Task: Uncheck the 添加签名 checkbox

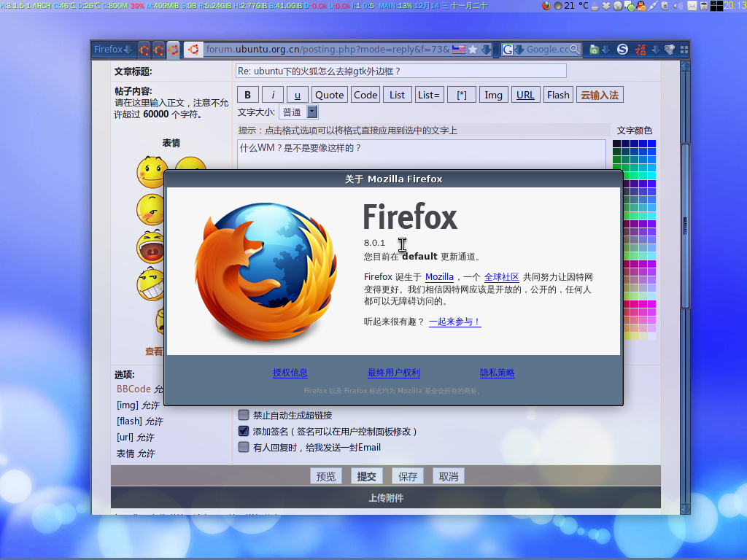Action: [244, 431]
